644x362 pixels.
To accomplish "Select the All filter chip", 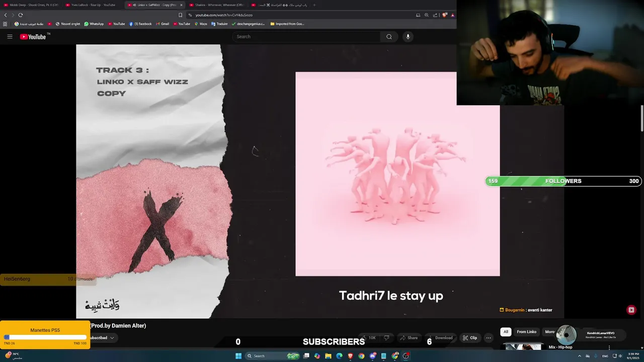I will [506, 332].
